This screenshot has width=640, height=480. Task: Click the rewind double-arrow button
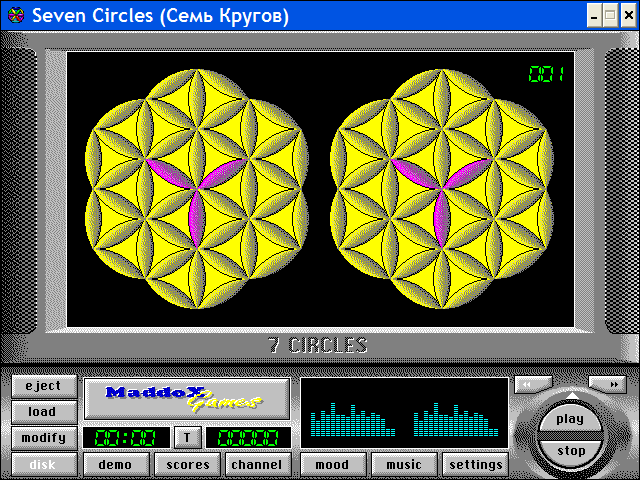coord(533,384)
